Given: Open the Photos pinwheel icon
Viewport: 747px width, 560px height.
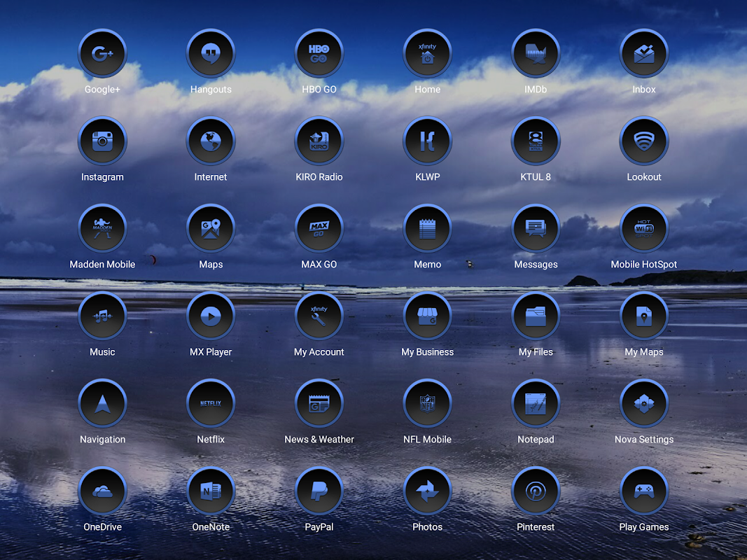Looking at the screenshot, I should click(427, 491).
